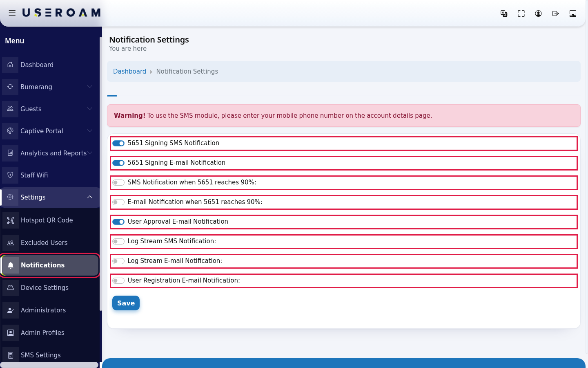Image resolution: width=588 pixels, height=368 pixels.
Task: Enable Log Stream SMS Notification toggle
Action: click(118, 241)
